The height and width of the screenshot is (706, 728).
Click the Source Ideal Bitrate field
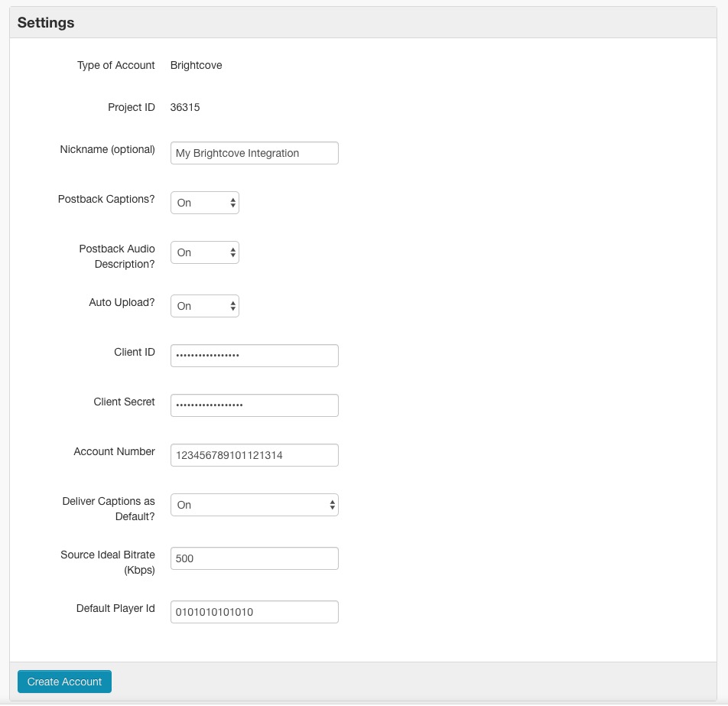tap(255, 558)
